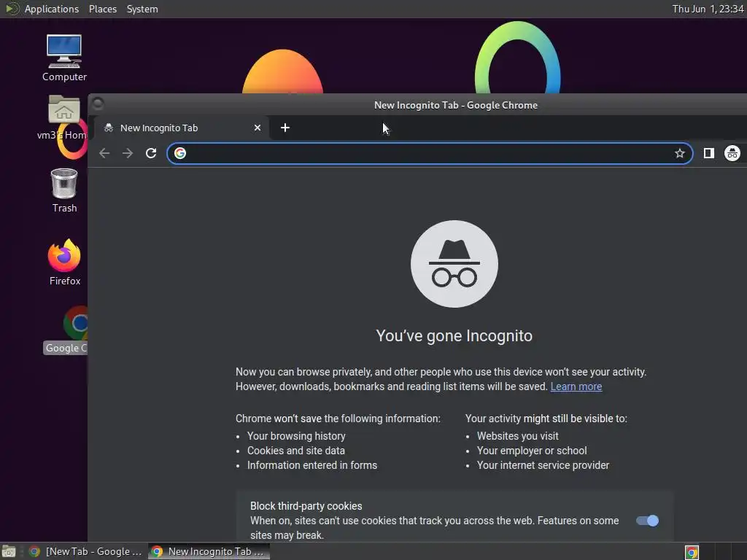Click the show desktop icon in bottom panel

coord(9,551)
